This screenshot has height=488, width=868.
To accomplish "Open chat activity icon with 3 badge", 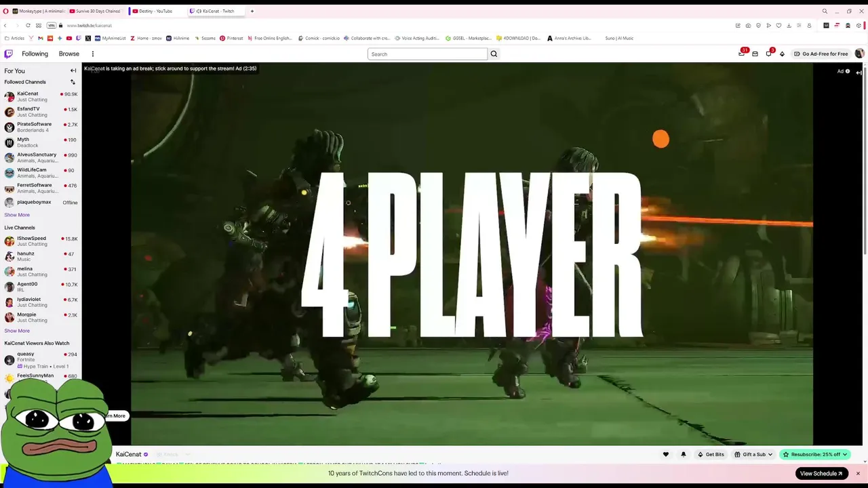I will coord(768,54).
